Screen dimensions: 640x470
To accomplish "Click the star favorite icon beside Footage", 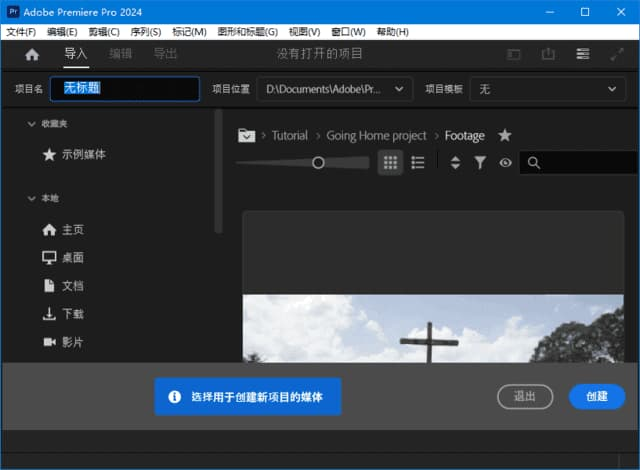I will [505, 136].
